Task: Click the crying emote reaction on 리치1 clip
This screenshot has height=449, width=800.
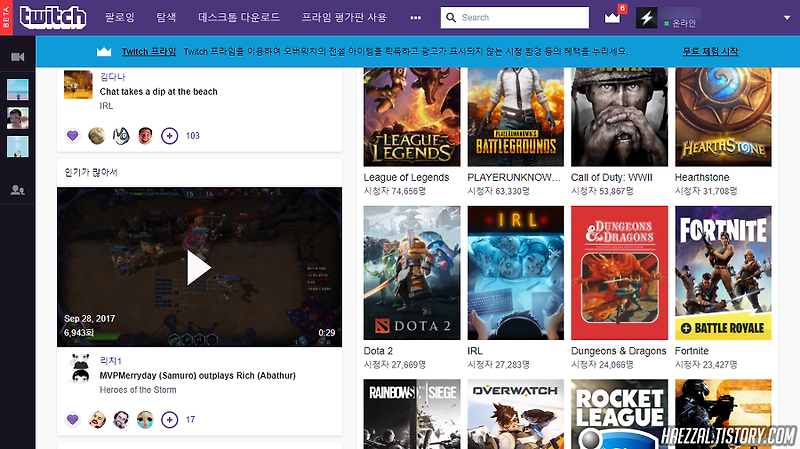Action: 145,419
